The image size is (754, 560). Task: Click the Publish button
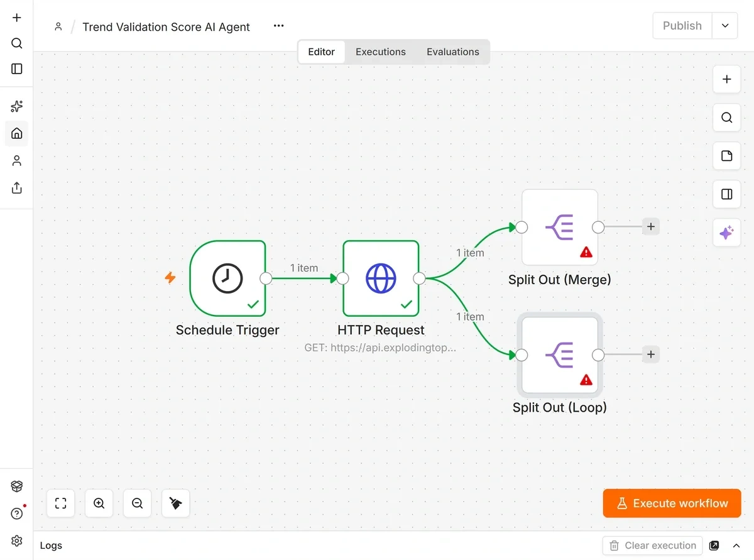[x=682, y=26]
